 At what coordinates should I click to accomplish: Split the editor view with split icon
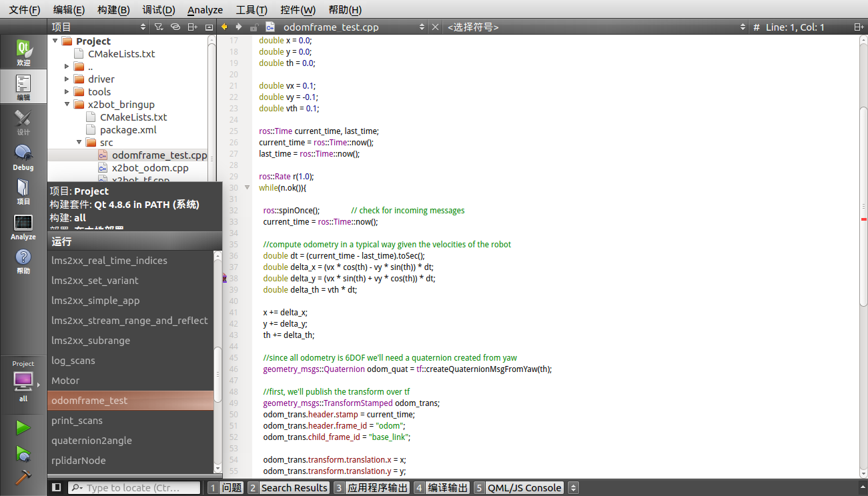859,27
